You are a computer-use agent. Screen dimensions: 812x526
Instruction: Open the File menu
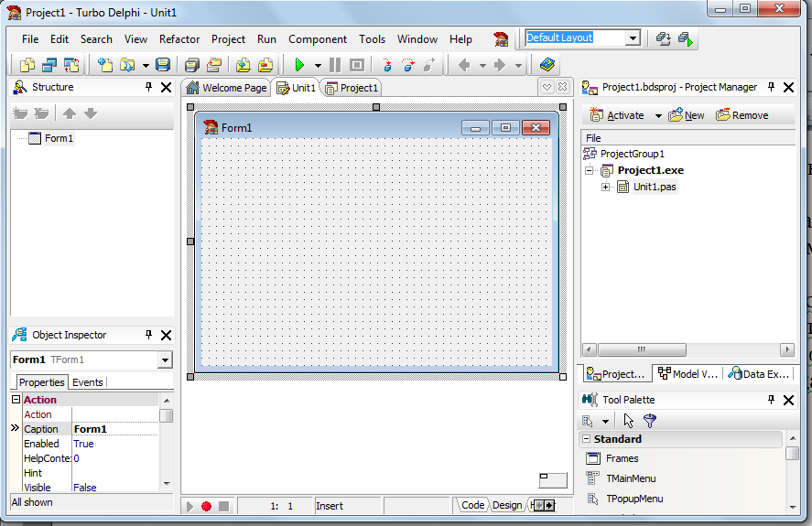[30, 39]
